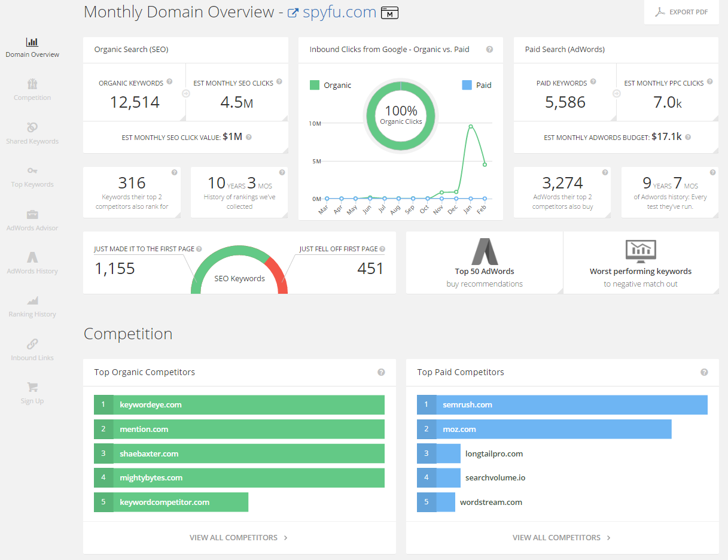Viewport: 728px width, 560px height.
Task: Click the $17.1k AdWords budget value
Action: coord(667,137)
